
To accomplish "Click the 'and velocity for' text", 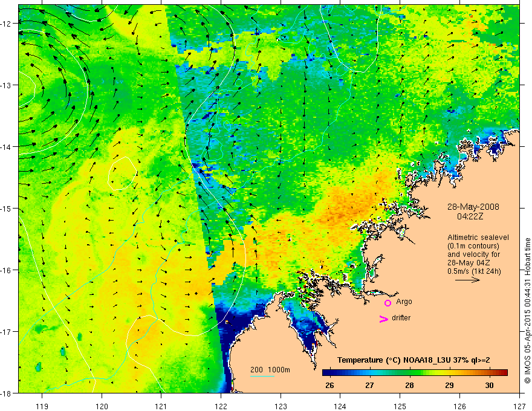I will tap(473, 254).
